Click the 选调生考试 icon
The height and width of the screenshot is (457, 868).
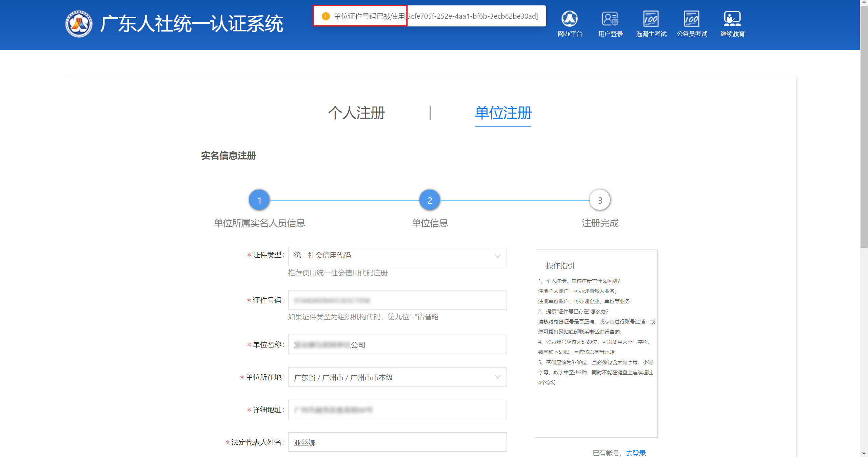coord(651,19)
